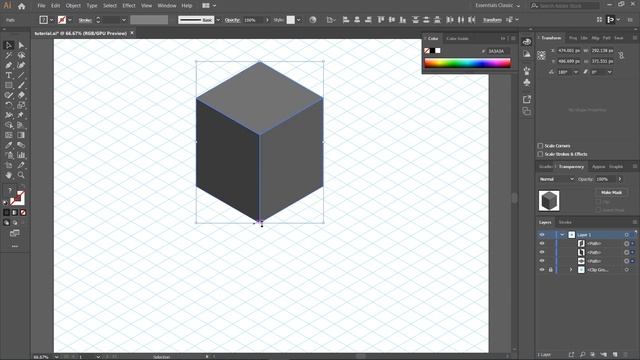Select the Paintbrush tool
This screenshot has width=640, height=360.
coord(21,85)
